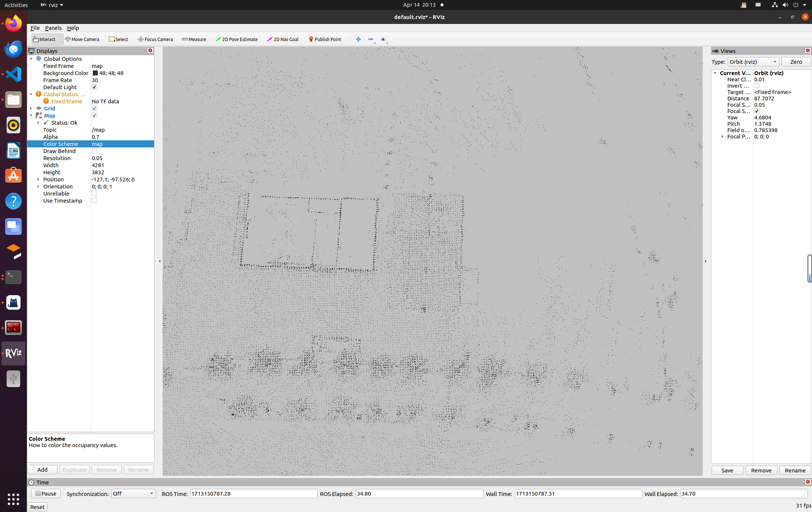Pick the Publish Point tool
Image resolution: width=812 pixels, height=512 pixels.
coord(325,39)
